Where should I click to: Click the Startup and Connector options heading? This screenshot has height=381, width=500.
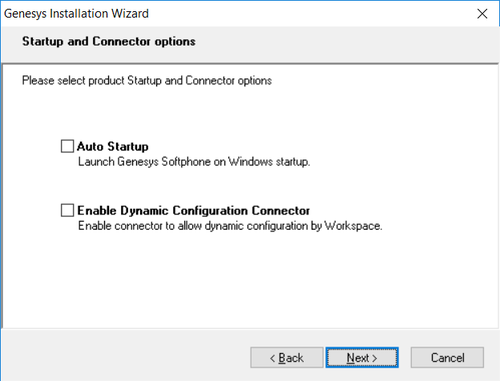[x=109, y=41]
